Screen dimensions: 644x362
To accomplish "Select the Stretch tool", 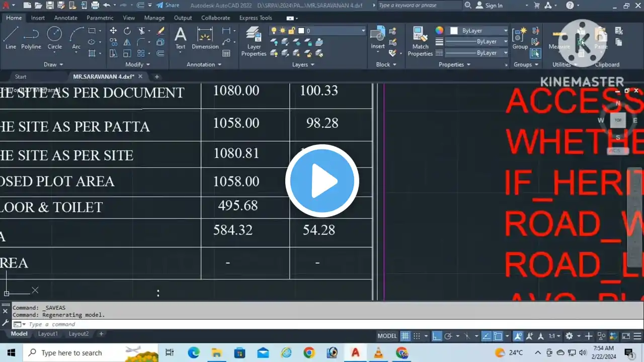I will point(113,53).
